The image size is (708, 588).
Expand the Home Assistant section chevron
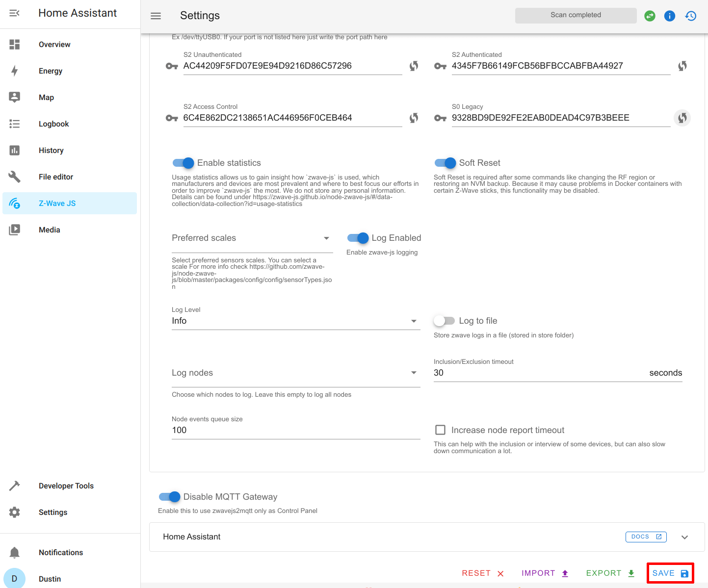point(685,537)
